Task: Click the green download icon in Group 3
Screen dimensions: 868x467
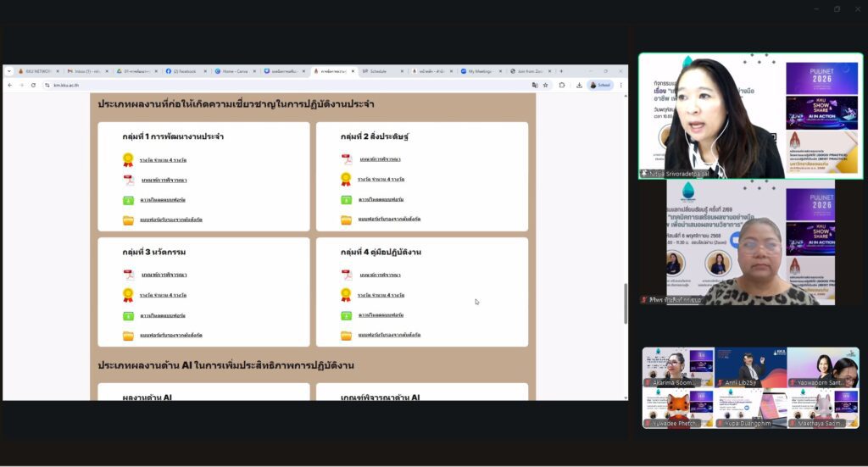Action: click(128, 315)
